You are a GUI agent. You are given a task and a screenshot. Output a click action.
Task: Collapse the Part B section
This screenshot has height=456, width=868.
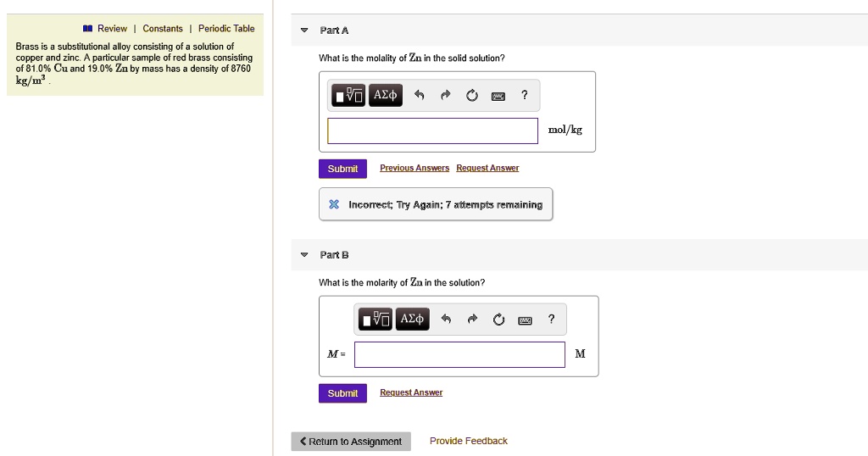[304, 254]
